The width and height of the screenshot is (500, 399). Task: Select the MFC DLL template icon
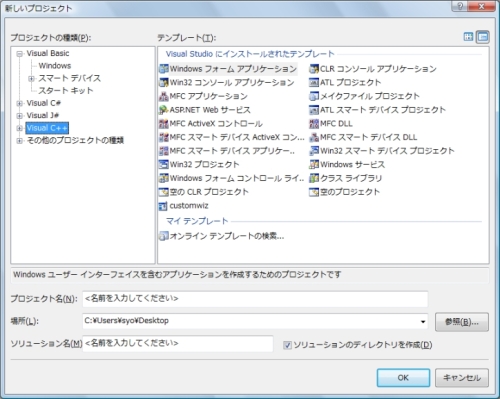(x=314, y=123)
